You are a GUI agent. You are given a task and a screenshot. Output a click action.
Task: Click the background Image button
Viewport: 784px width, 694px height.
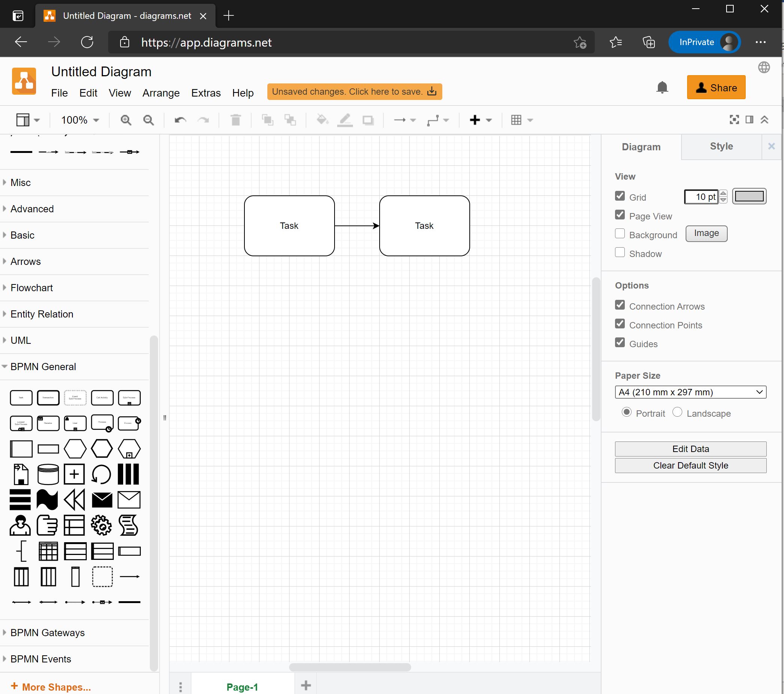click(706, 233)
